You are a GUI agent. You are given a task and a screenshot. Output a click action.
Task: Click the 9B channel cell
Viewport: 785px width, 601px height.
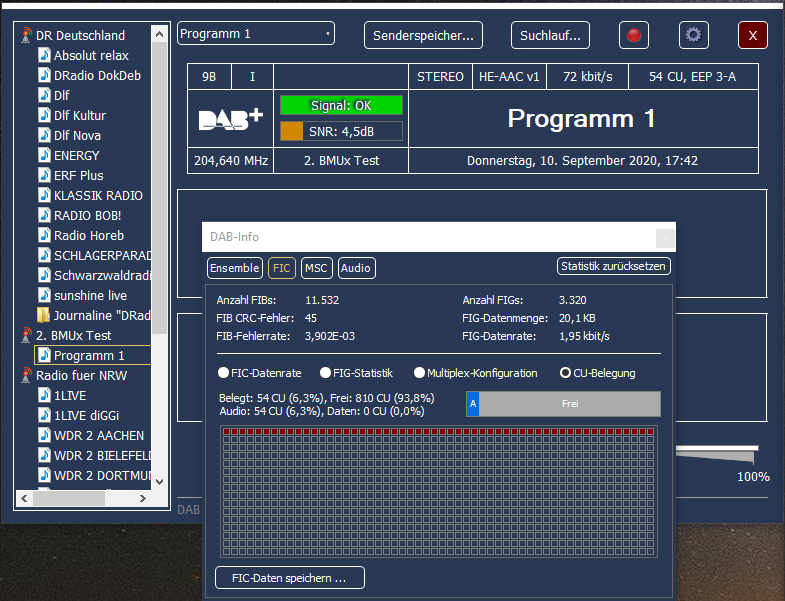point(209,77)
